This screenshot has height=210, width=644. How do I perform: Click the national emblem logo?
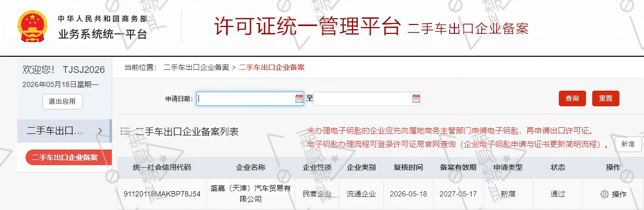pyautogui.click(x=32, y=26)
